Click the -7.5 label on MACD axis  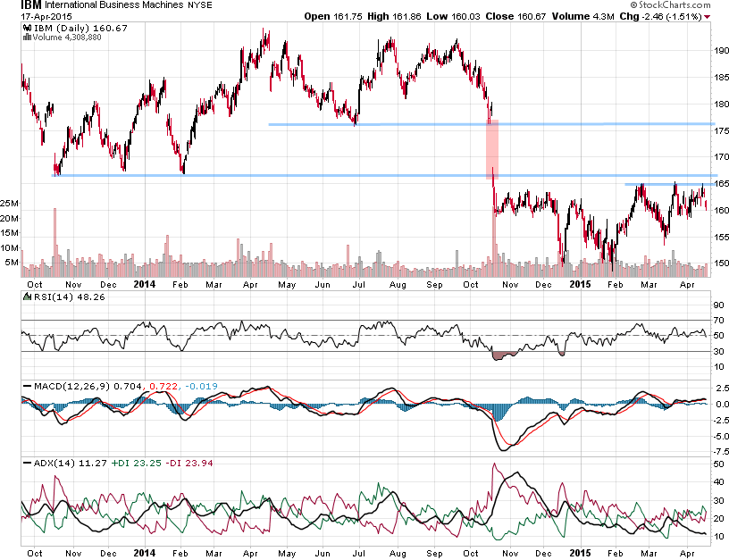720,451
